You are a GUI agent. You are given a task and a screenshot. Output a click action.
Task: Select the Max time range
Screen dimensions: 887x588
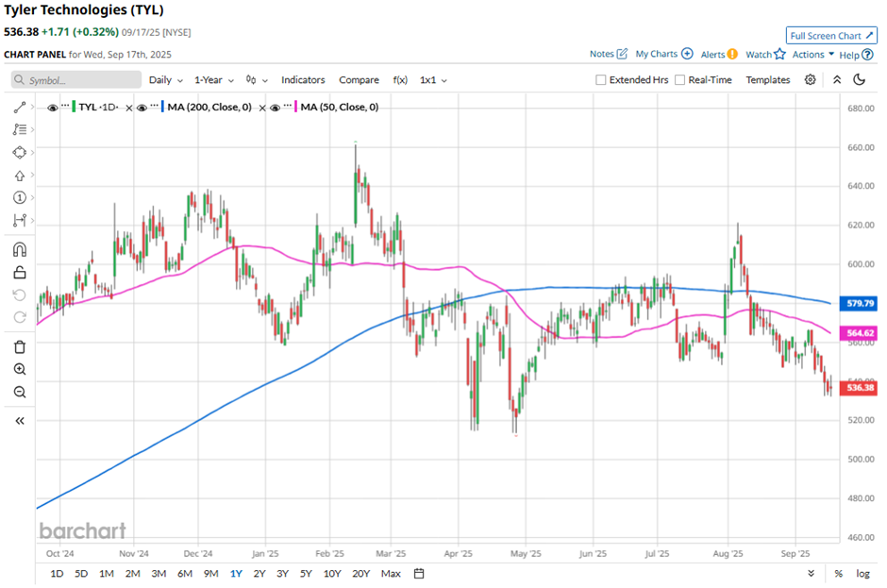(x=391, y=573)
